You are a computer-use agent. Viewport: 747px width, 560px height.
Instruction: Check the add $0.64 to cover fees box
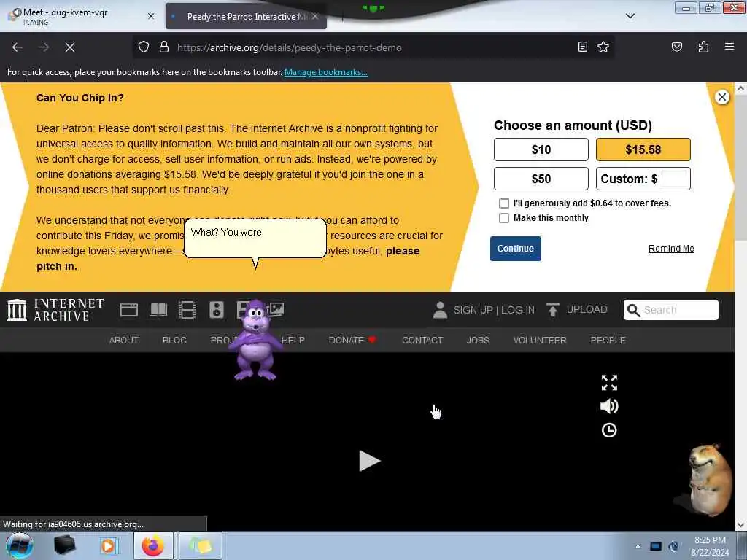(503, 203)
